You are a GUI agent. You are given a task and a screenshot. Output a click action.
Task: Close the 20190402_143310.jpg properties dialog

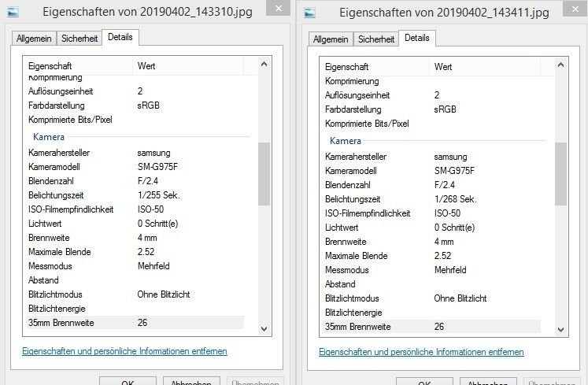(278, 8)
